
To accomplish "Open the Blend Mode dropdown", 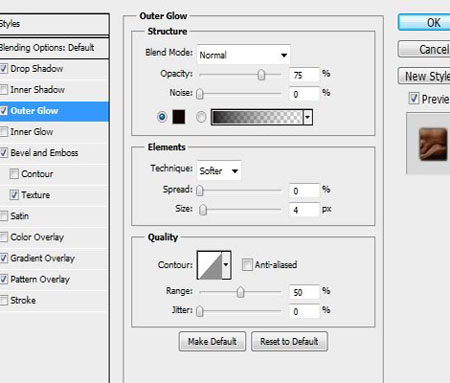I will [x=244, y=55].
